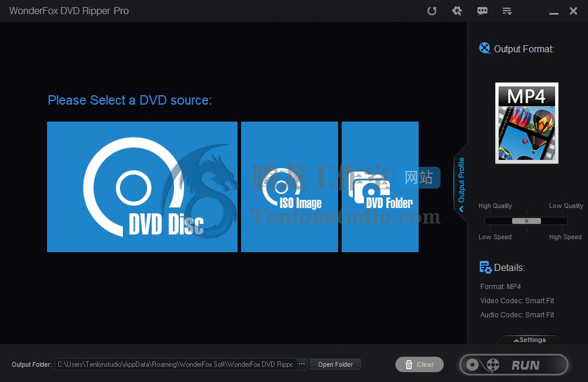Clear the loaded list
The height and width of the screenshot is (382, 588).
coord(419,364)
